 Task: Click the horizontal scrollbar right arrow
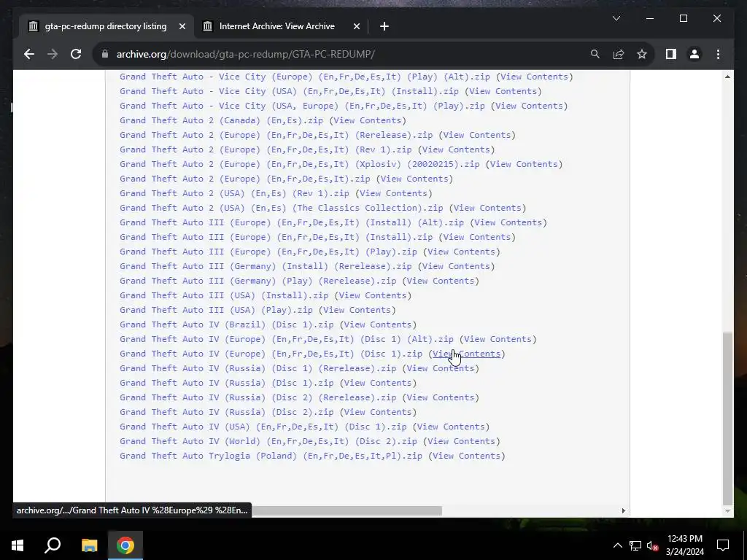click(x=623, y=510)
